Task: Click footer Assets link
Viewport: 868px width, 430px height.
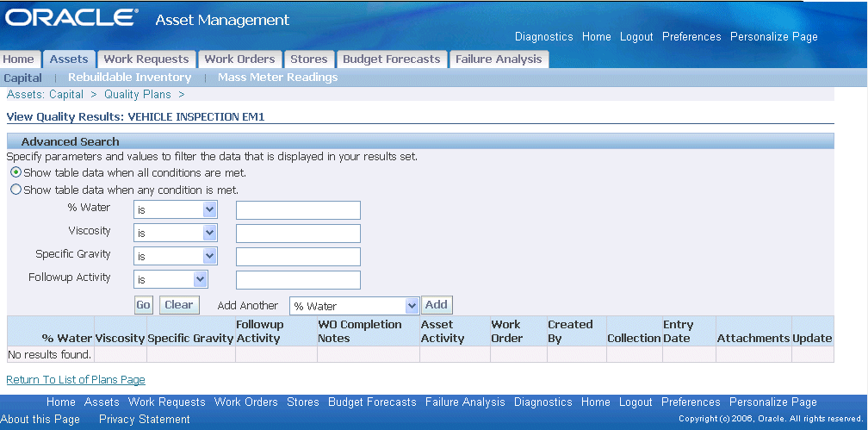Action: (x=102, y=402)
